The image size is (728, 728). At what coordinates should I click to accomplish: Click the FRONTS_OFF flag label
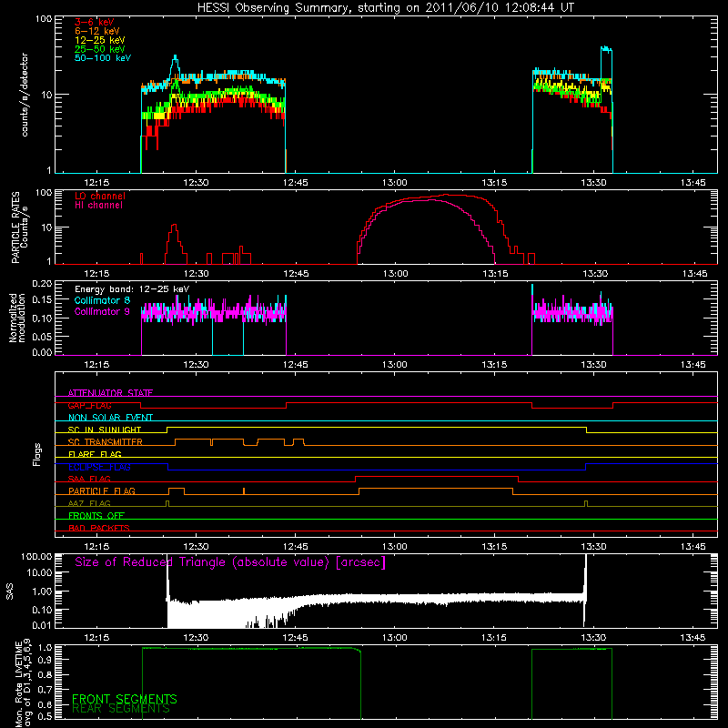(x=96, y=516)
